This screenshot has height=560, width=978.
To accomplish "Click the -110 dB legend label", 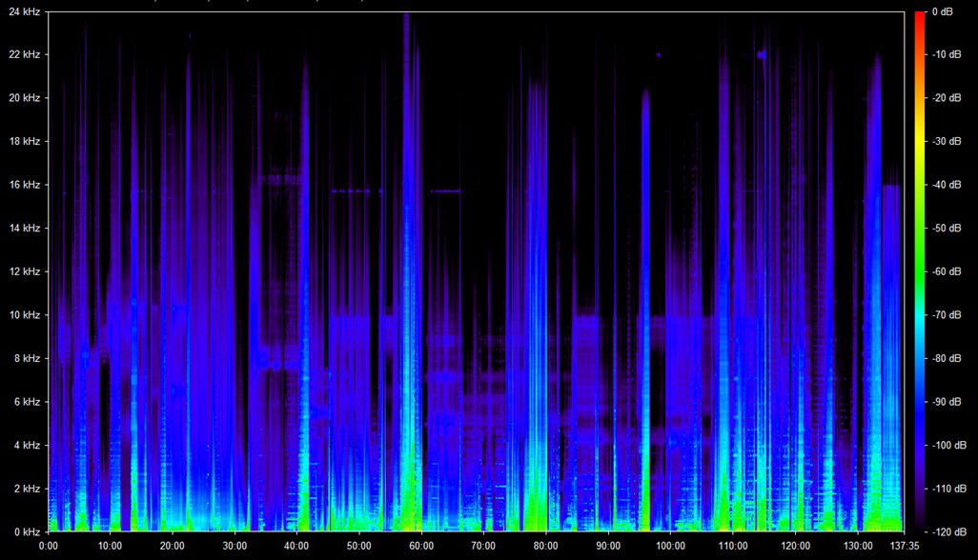I will point(948,489).
